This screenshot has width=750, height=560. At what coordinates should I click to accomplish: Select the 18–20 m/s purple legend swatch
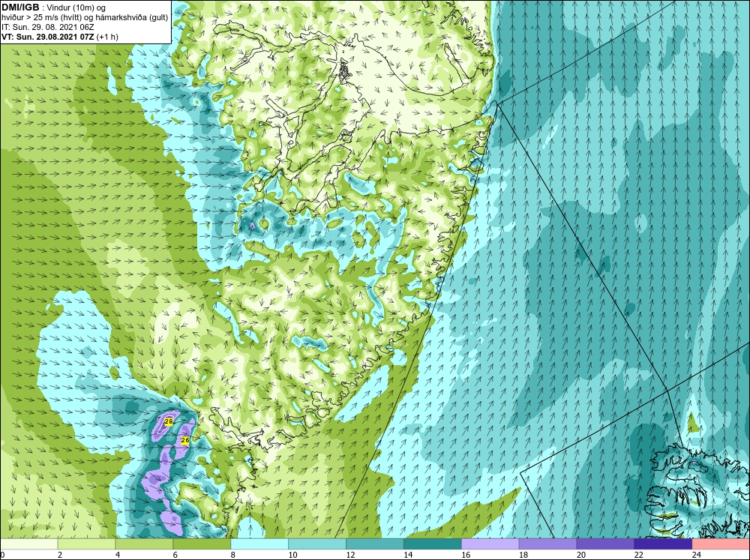(547, 544)
